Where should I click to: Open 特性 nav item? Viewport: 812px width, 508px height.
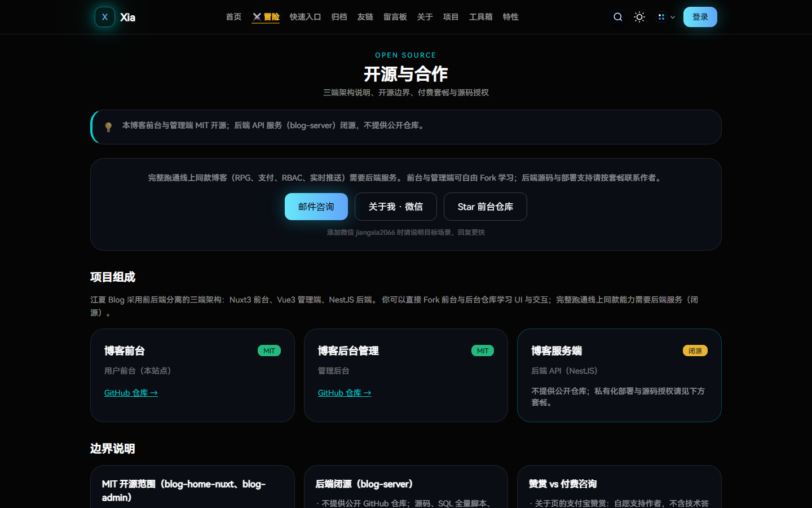click(510, 17)
